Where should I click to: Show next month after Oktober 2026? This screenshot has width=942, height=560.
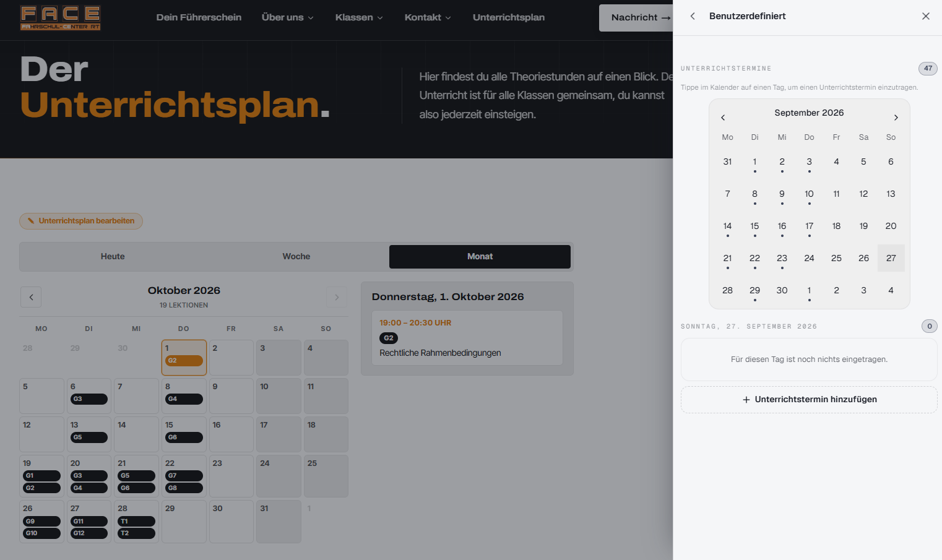tap(337, 297)
